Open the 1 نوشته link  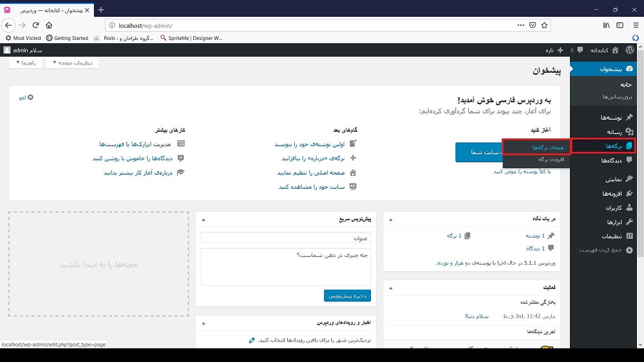tap(535, 236)
